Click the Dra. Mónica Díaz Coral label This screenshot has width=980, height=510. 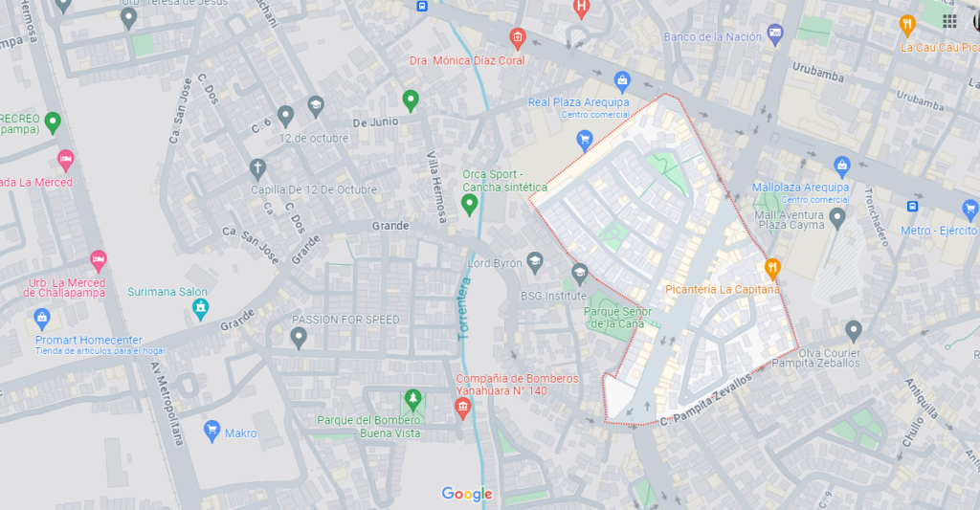467,60
